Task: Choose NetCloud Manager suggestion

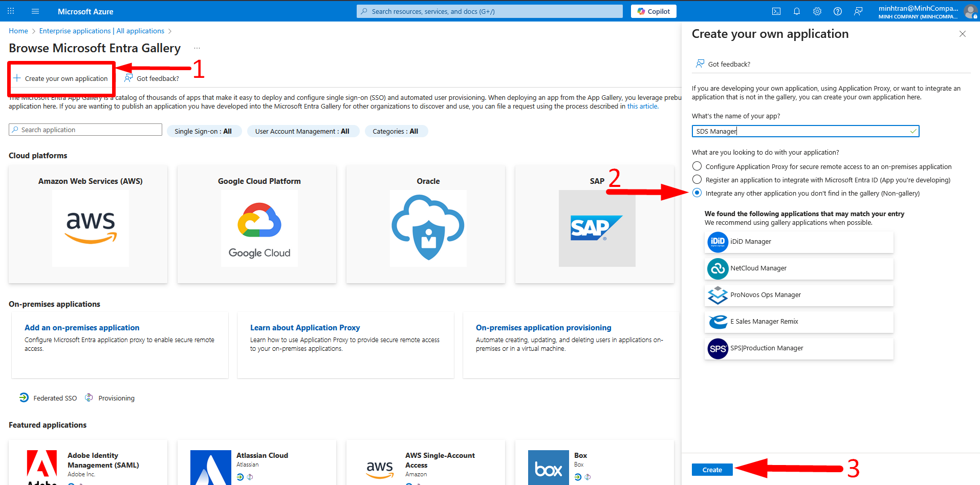Action: [799, 268]
